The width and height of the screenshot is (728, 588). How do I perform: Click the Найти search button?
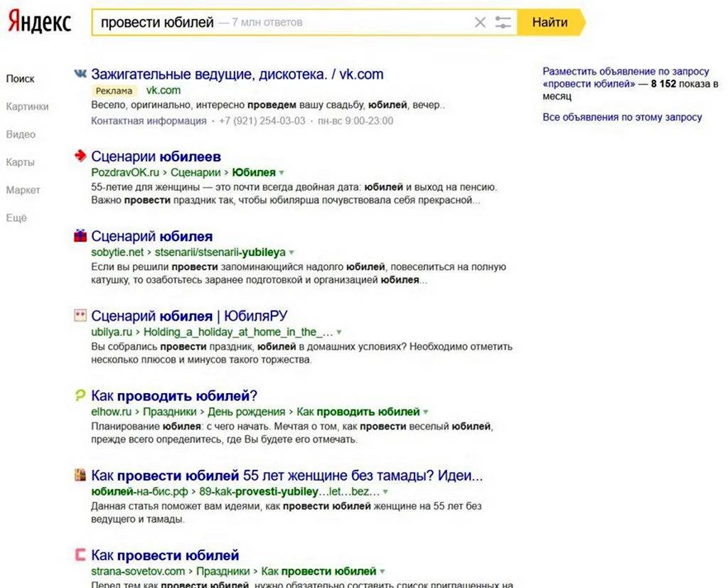[550, 22]
